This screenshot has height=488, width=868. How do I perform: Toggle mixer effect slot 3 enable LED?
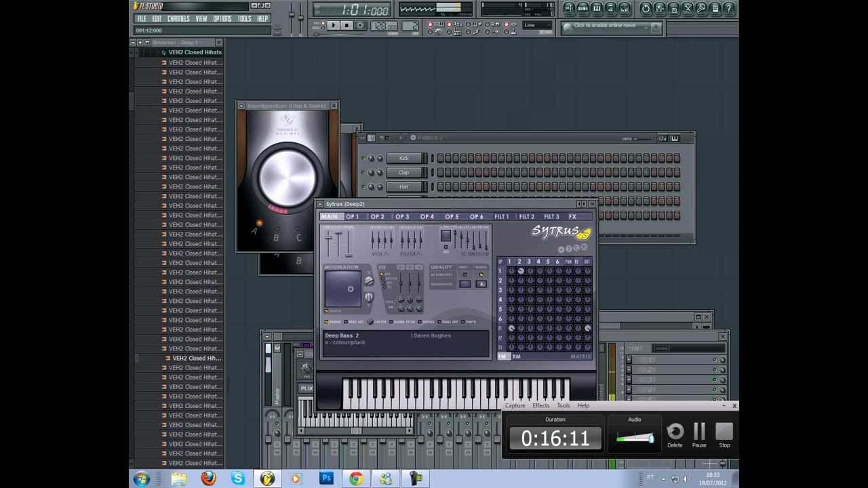click(x=714, y=380)
